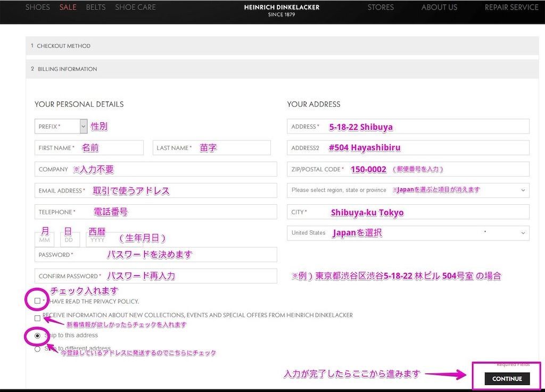Expand the Billing Information step header

click(x=282, y=69)
